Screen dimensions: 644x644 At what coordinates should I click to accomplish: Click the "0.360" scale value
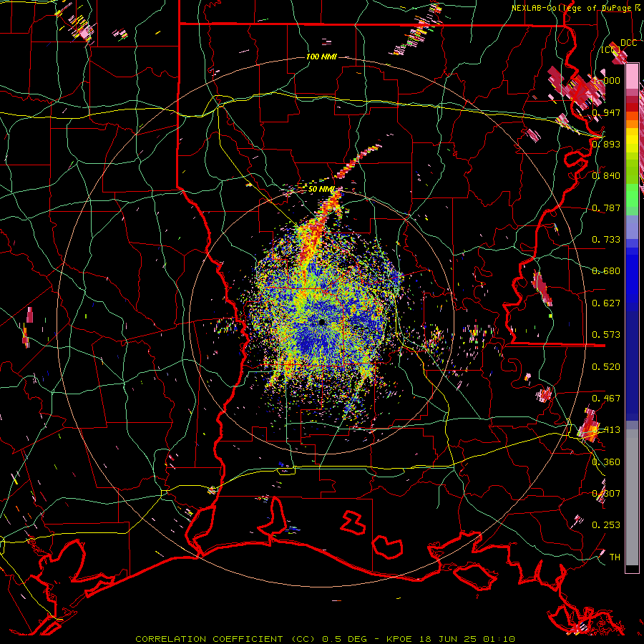click(606, 462)
